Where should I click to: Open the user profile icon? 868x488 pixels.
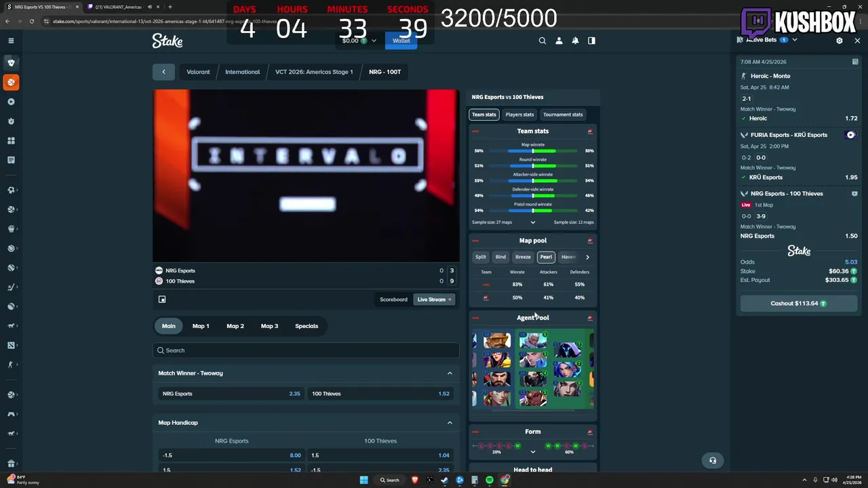coord(559,41)
